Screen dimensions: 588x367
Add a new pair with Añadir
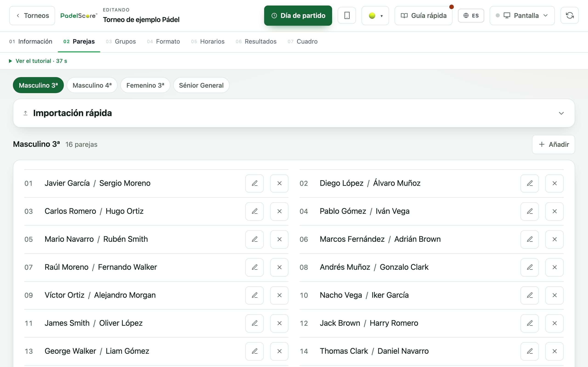pos(553,145)
